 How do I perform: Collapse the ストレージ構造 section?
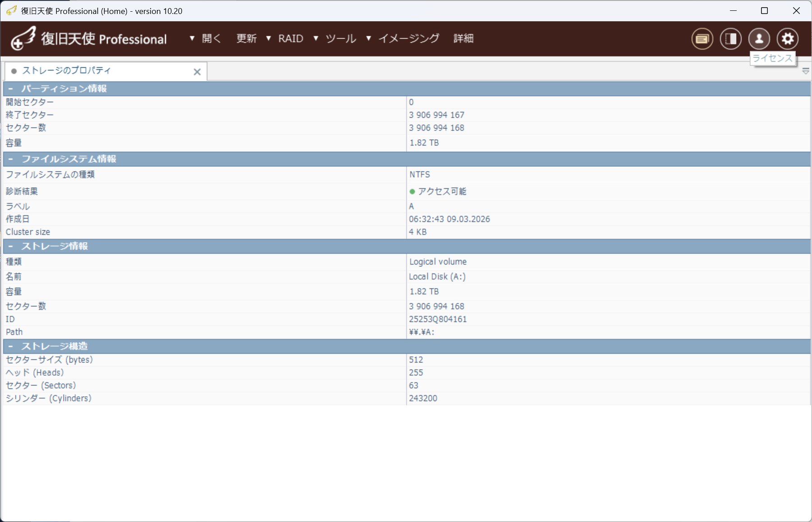pos(10,347)
